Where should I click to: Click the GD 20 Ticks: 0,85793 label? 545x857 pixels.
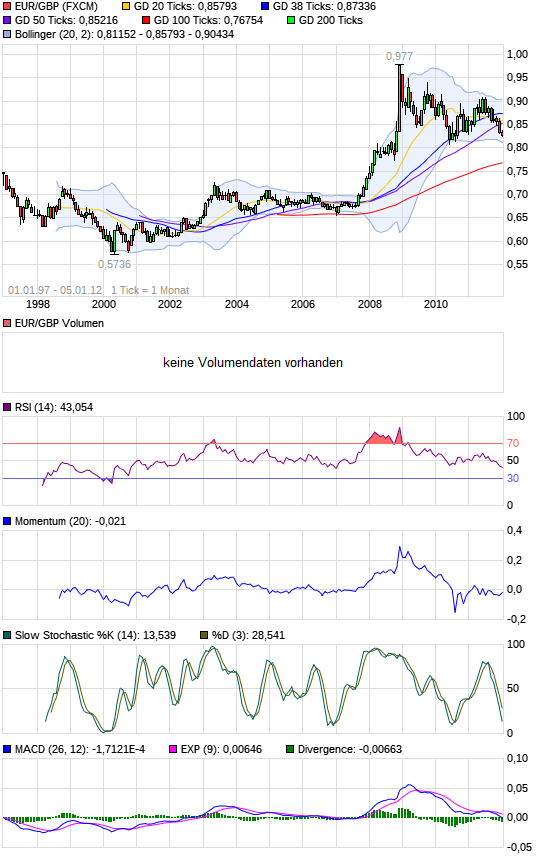tap(185, 7)
